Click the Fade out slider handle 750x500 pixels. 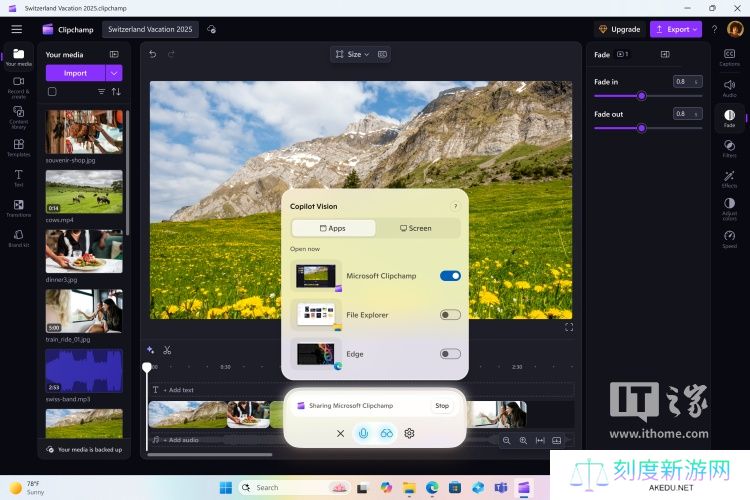point(642,128)
